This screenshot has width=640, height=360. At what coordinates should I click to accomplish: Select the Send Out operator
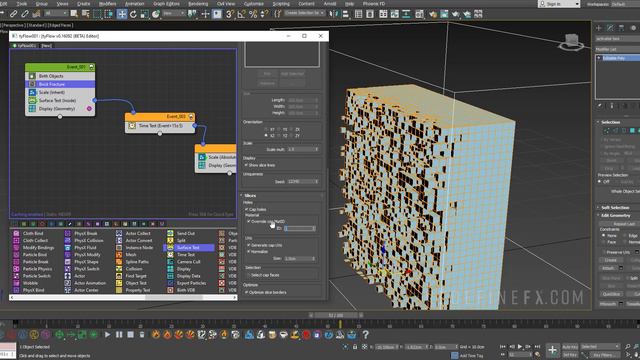pyautogui.click(x=186, y=233)
